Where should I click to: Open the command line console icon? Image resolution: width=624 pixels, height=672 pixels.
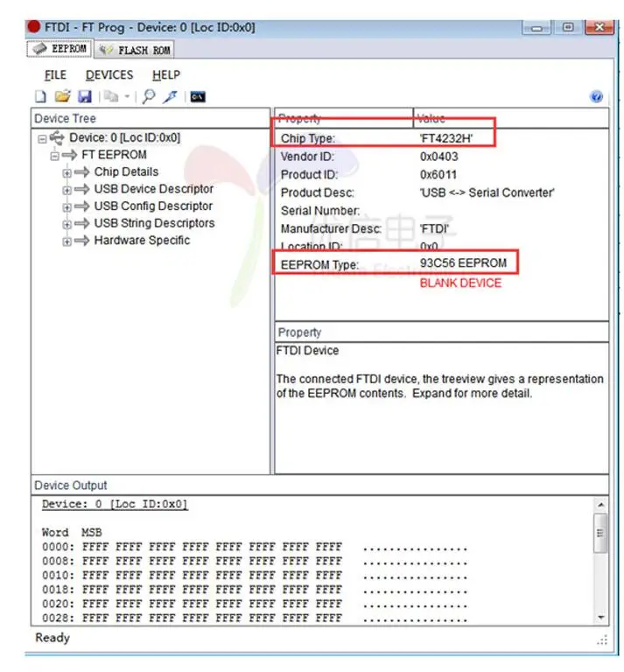point(198,96)
